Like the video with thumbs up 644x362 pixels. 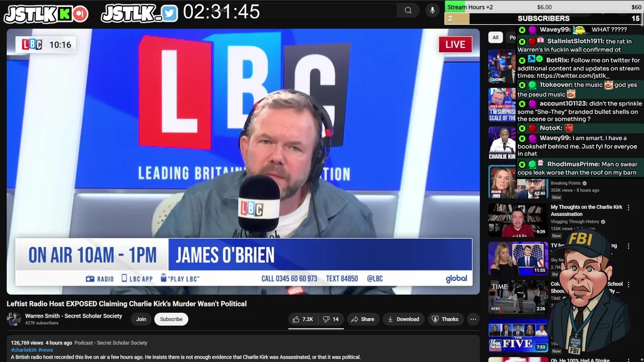point(303,319)
